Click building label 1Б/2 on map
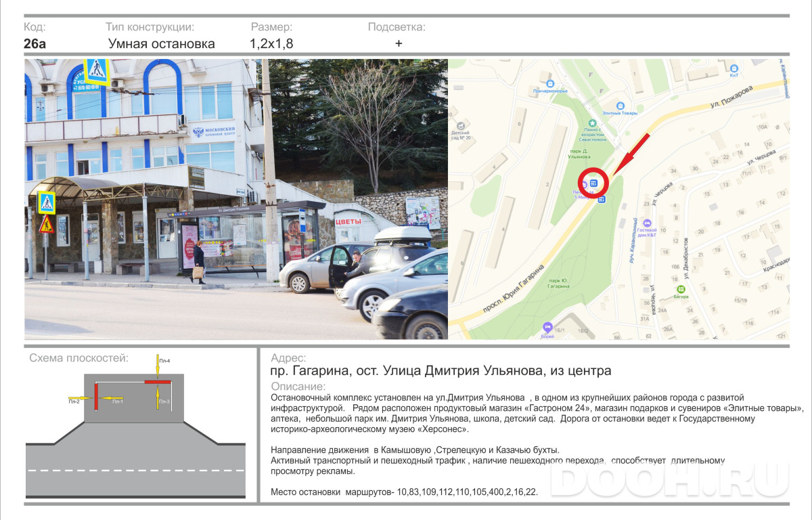 [x=583, y=330]
